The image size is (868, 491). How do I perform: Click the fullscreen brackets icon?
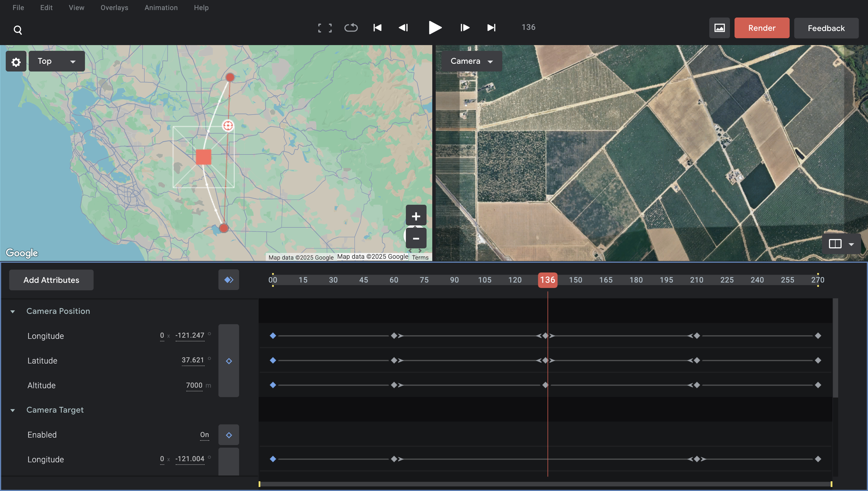pos(325,28)
